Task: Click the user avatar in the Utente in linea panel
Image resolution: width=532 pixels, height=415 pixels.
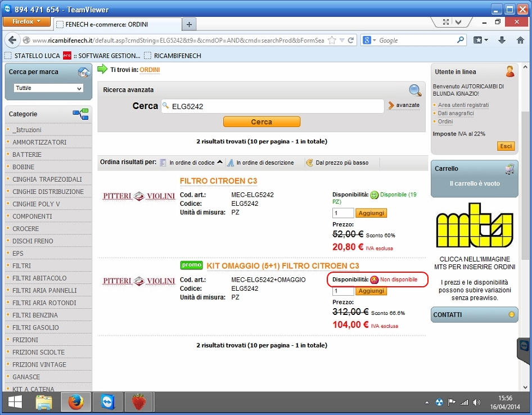Action: pyautogui.click(x=510, y=71)
